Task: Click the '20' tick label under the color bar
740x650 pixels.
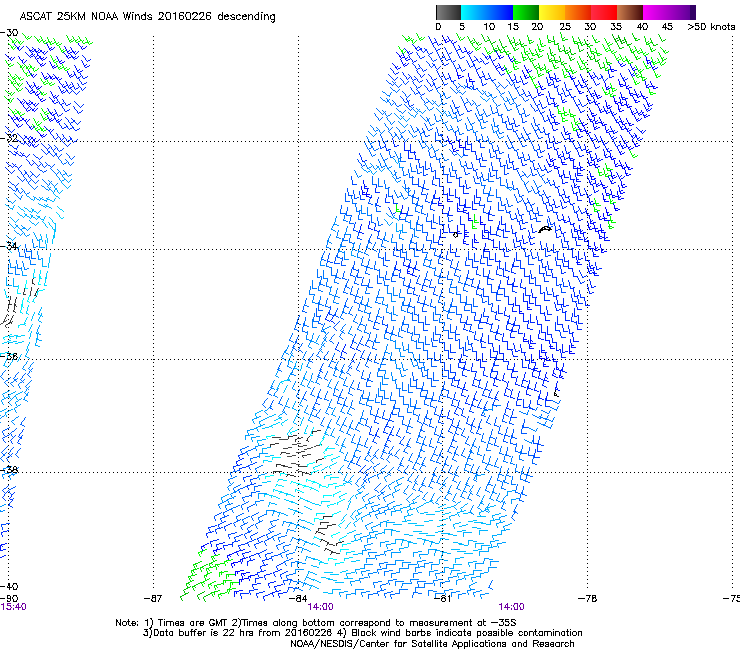Action: coord(537,27)
